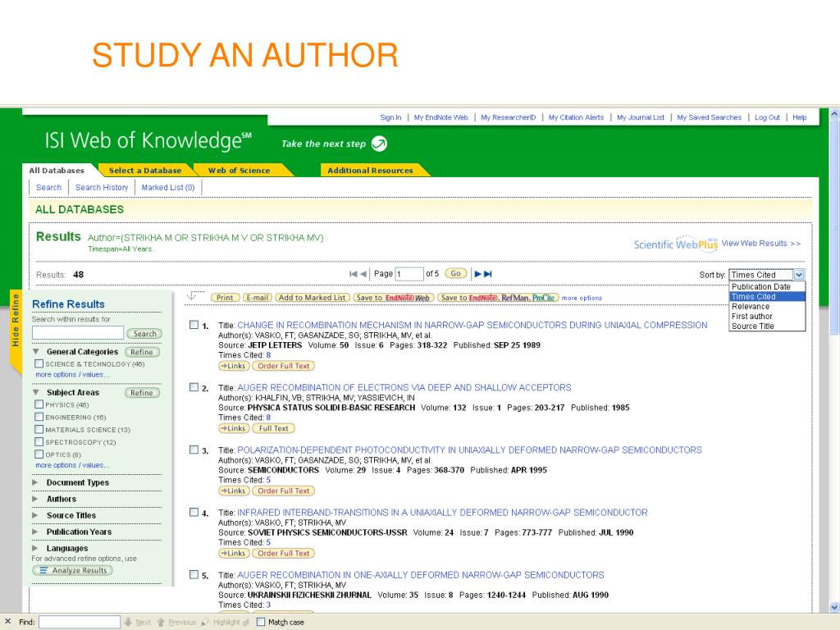The height and width of the screenshot is (630, 840).
Task: Go to the next results page icon
Action: click(x=477, y=274)
